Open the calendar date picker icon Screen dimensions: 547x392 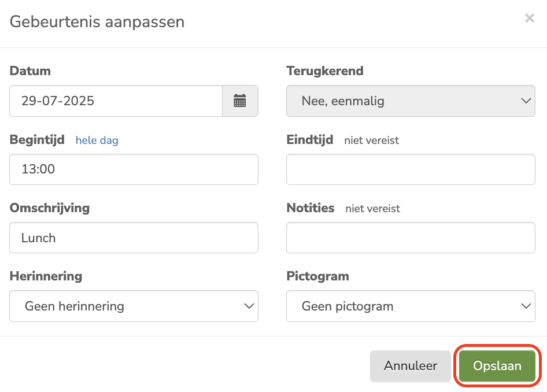(x=240, y=101)
